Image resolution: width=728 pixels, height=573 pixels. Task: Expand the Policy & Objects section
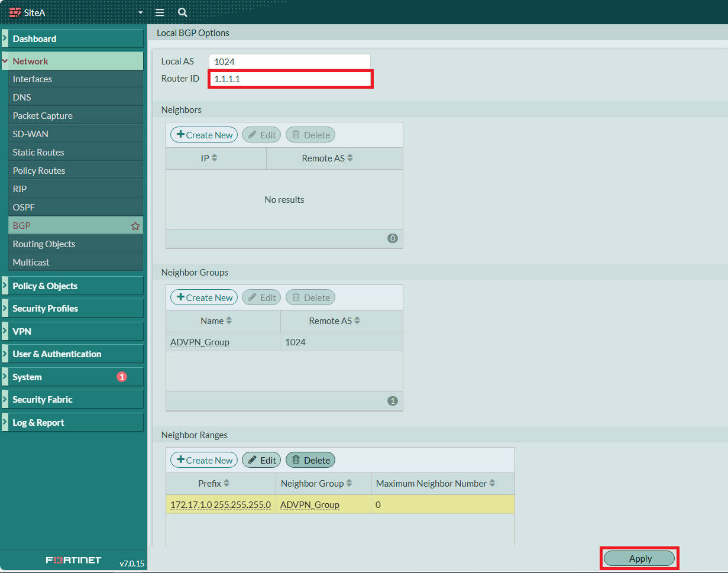pyautogui.click(x=72, y=286)
